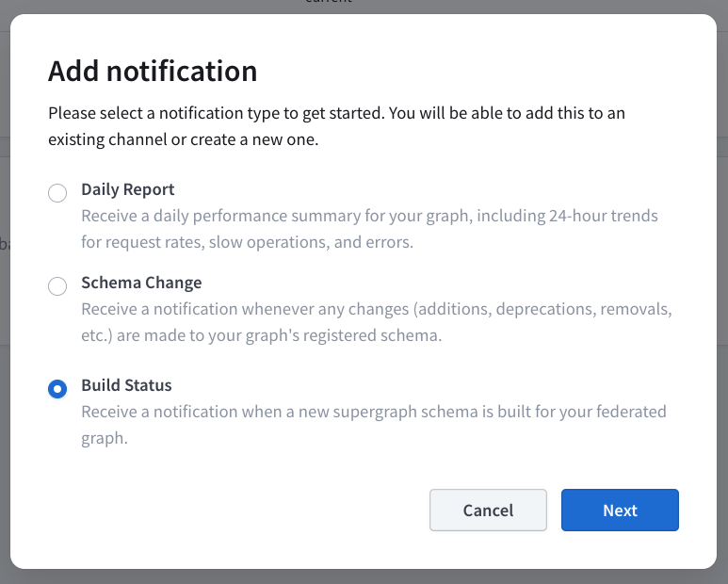
Task: Click the Next button
Action: coord(620,510)
